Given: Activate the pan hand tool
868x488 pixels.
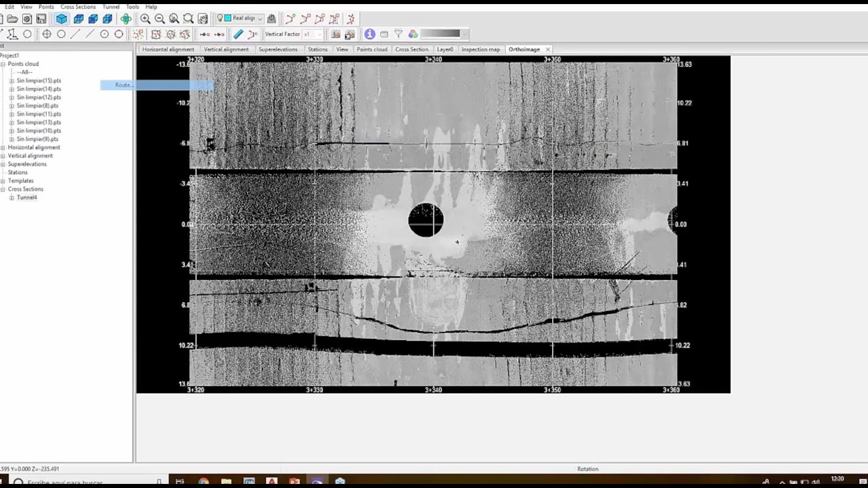Looking at the screenshot, I should [203, 19].
